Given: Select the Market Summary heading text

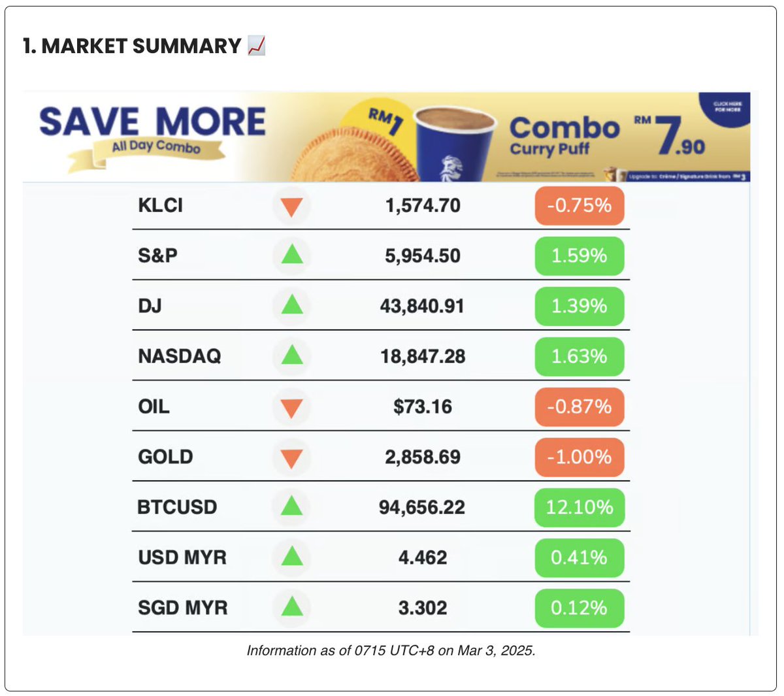Looking at the screenshot, I should 132,46.
